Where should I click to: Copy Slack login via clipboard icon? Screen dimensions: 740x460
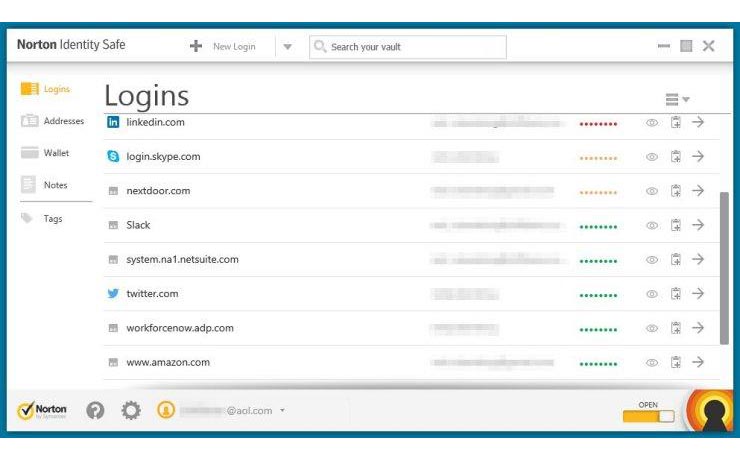pos(676,225)
